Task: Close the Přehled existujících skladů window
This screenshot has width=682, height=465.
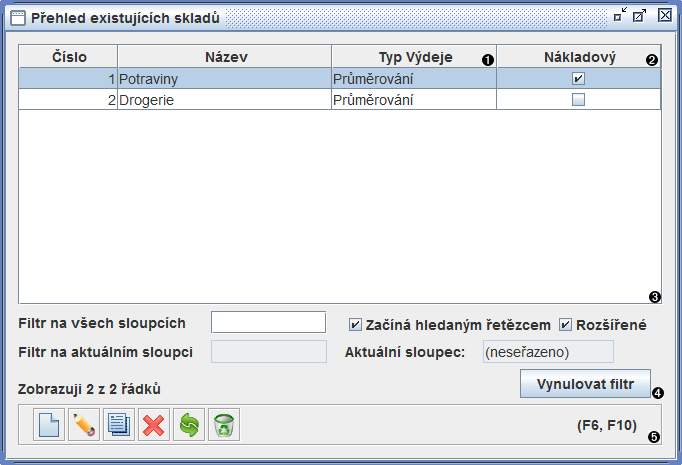Action: point(665,16)
